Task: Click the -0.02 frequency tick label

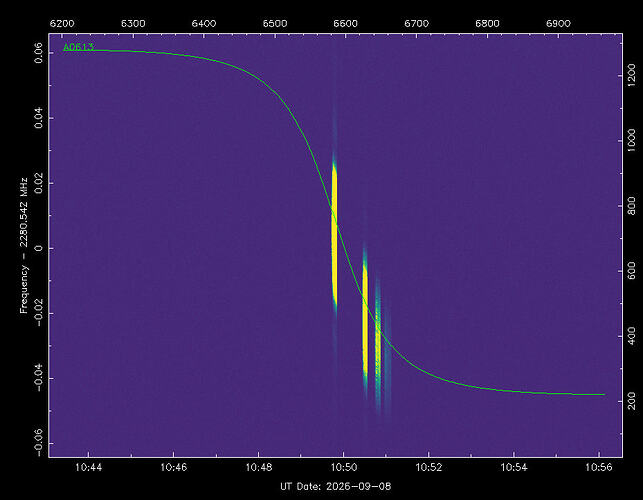Action: (x=39, y=313)
